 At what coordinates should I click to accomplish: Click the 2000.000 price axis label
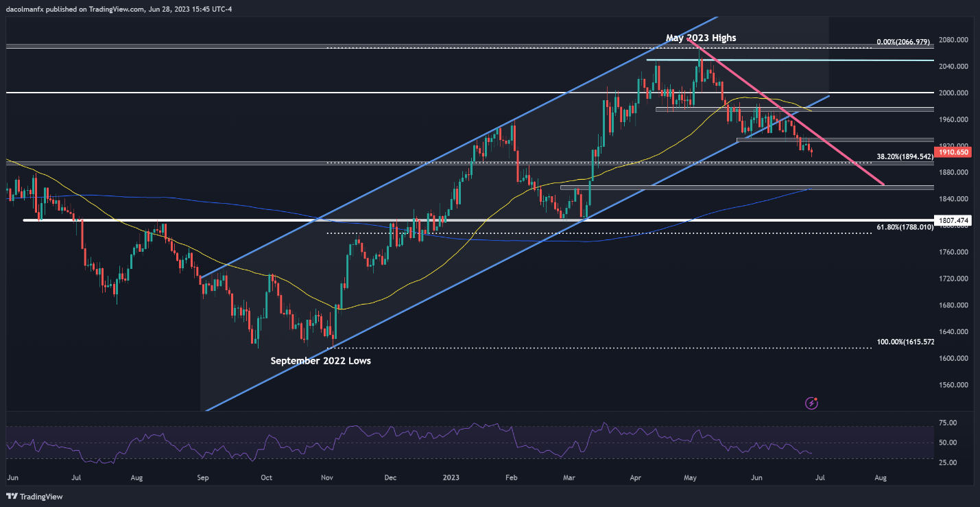point(953,93)
